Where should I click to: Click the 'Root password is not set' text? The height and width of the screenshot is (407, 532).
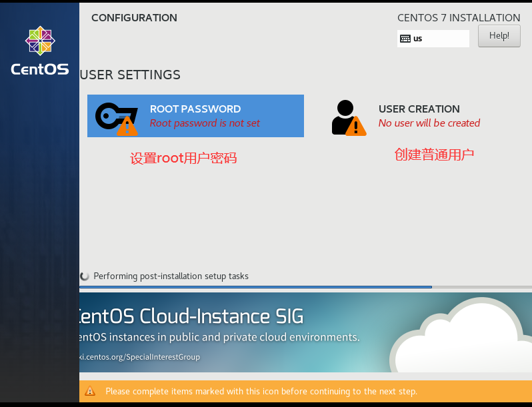[205, 123]
